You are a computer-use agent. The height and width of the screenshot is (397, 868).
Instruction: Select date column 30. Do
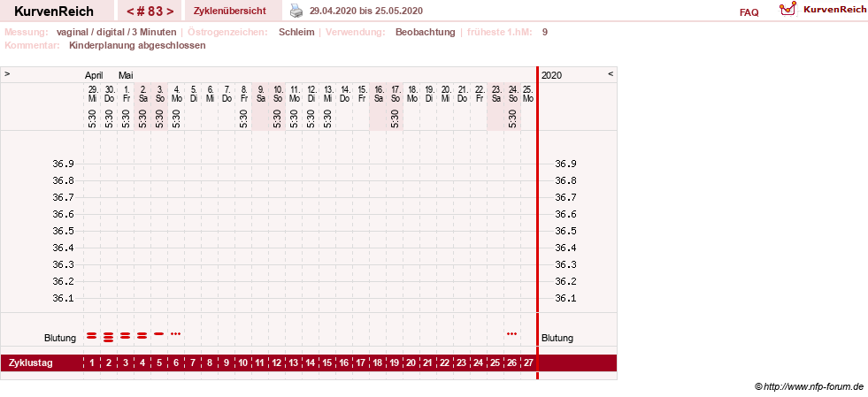109,94
